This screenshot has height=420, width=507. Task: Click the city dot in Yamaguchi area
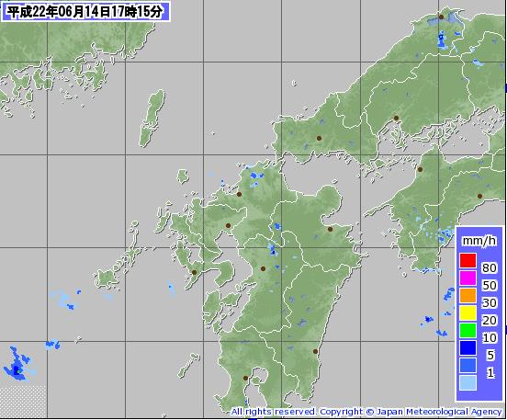(x=319, y=138)
